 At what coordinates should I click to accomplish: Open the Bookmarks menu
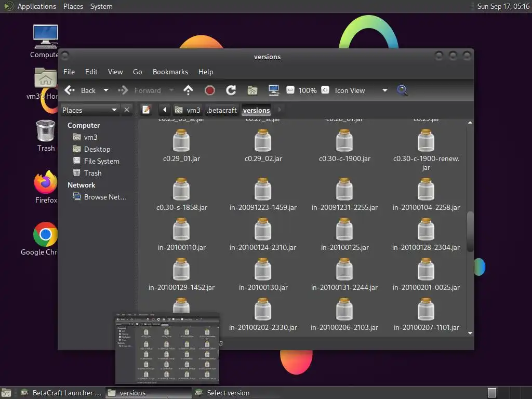point(170,72)
